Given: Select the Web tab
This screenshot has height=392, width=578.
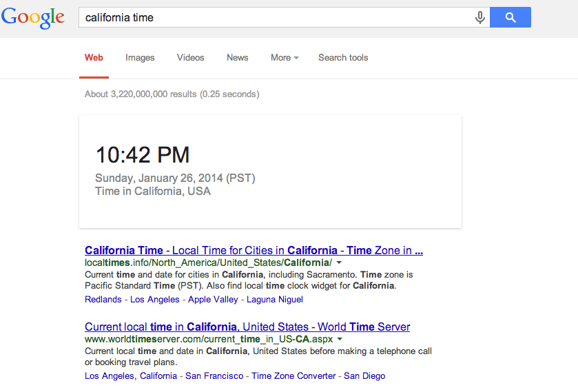Looking at the screenshot, I should [x=94, y=58].
